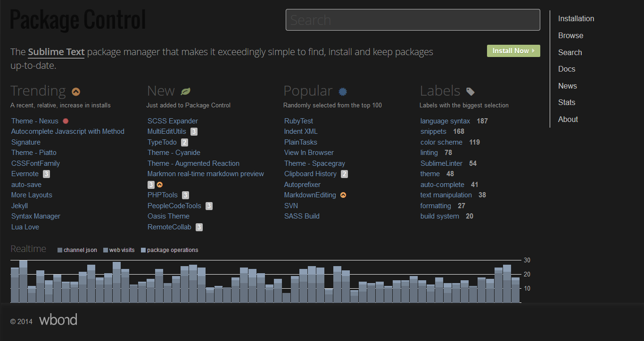Open the Jekyll package link
The width and height of the screenshot is (644, 341).
[x=19, y=206]
